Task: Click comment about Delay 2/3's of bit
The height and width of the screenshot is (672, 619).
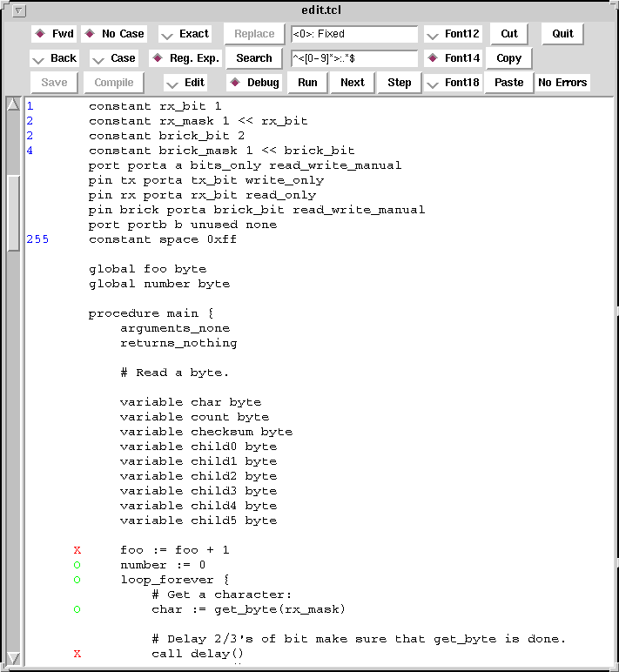Action: click(359, 639)
